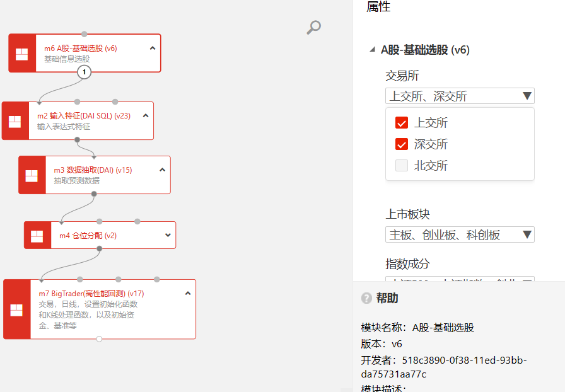Viewport: 565px width, 392px height.
Task: Uncheck the 深交所 checkbox
Action: [x=402, y=144]
